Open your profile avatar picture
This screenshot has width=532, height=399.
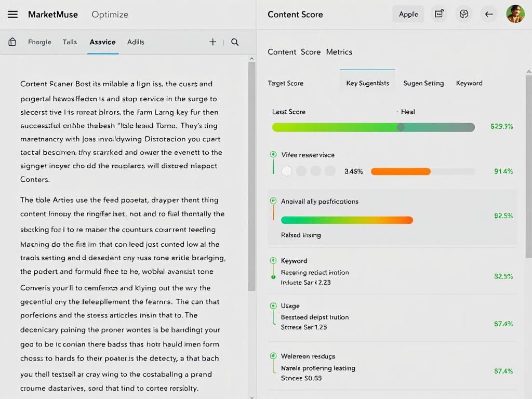click(x=515, y=14)
